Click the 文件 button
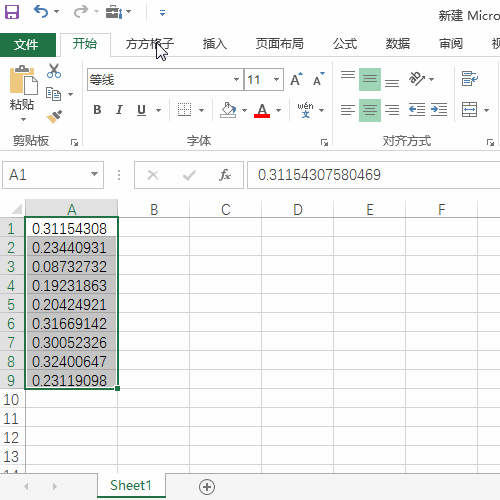Image resolution: width=500 pixels, height=500 pixels. (26, 45)
